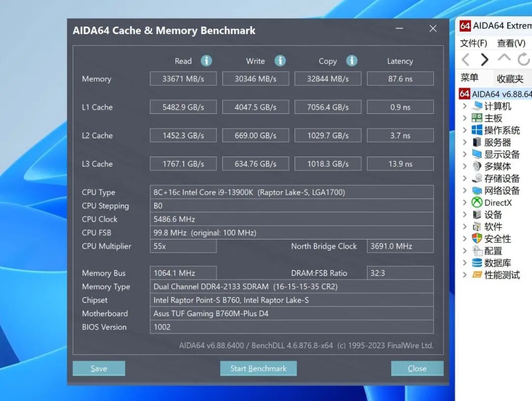This screenshot has height=401, width=532.
Task: Select the 性能测试 benchmark icon
Action: [x=477, y=275]
